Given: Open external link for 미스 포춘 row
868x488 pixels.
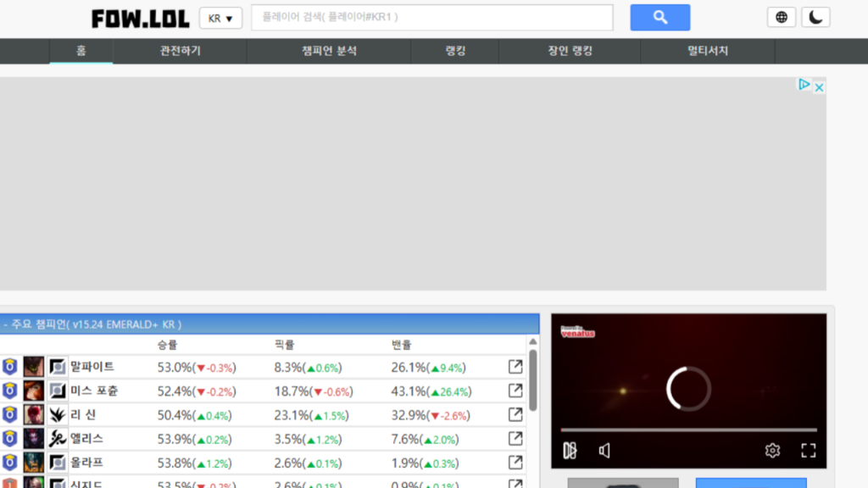Looking at the screenshot, I should [x=515, y=391].
